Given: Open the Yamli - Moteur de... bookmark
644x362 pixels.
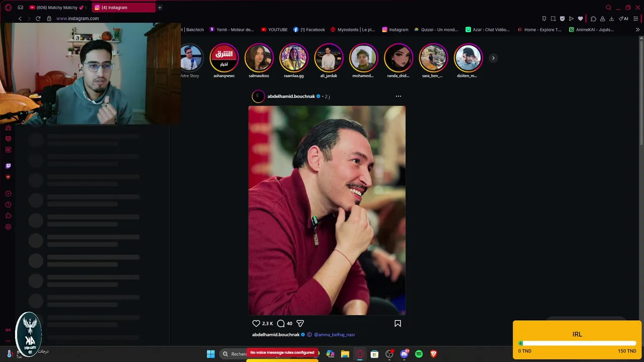Looking at the screenshot, I should 231,30.
